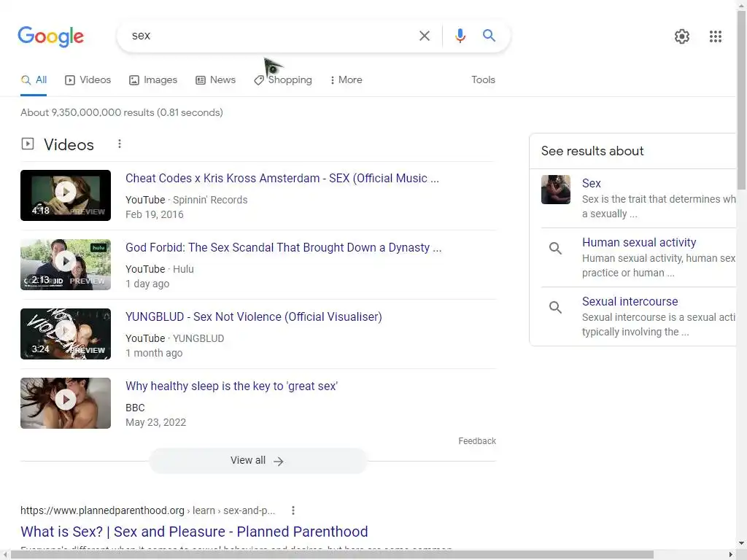This screenshot has width=747, height=560.
Task: Click the scroll-left arrow of horizontal scrollbar
Action: point(4,555)
